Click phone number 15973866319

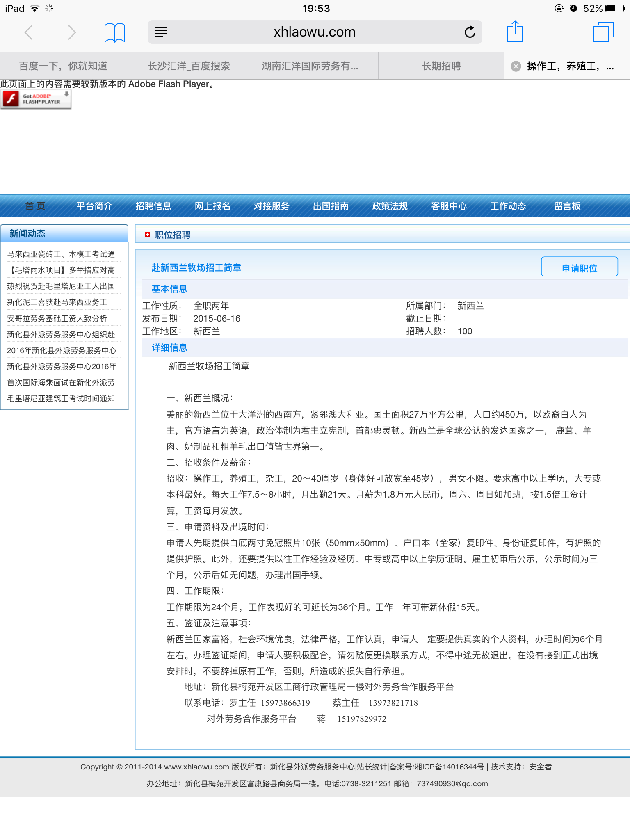(285, 703)
